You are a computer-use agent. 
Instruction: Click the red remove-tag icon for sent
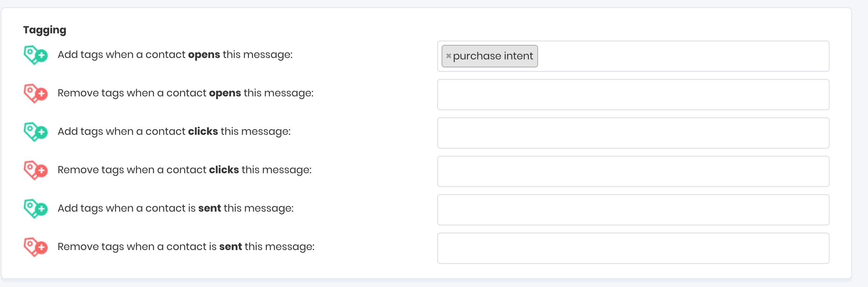click(x=35, y=247)
